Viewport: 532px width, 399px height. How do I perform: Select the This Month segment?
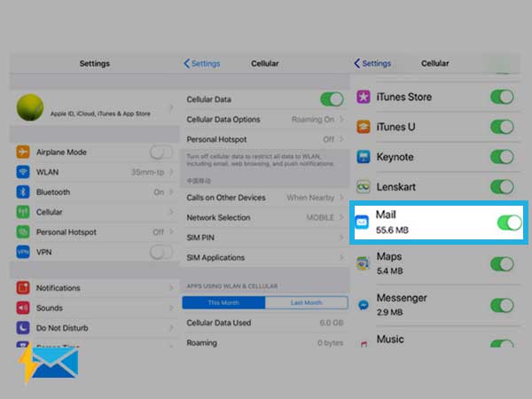[223, 302]
